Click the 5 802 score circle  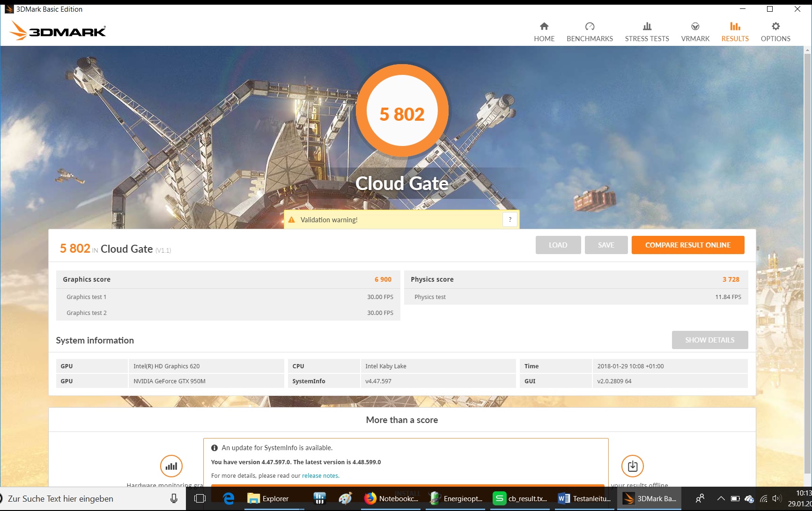click(x=402, y=110)
